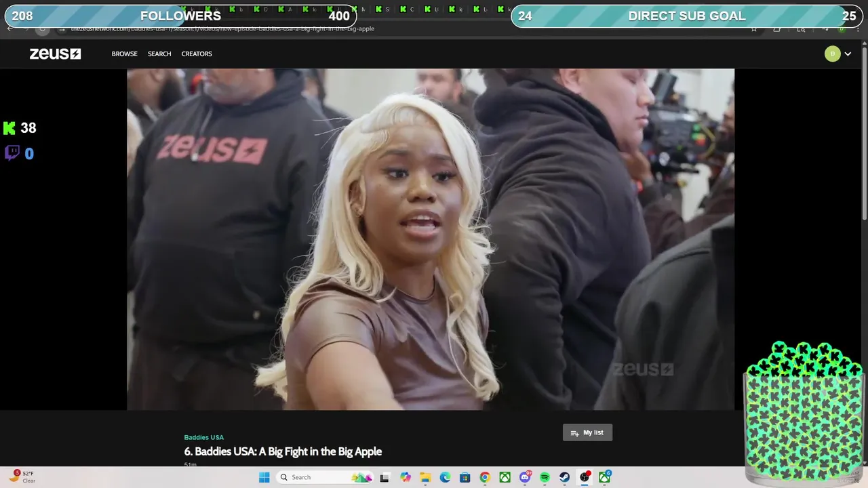The width and height of the screenshot is (868, 488).
Task: Click the green profile avatar
Action: 832,54
